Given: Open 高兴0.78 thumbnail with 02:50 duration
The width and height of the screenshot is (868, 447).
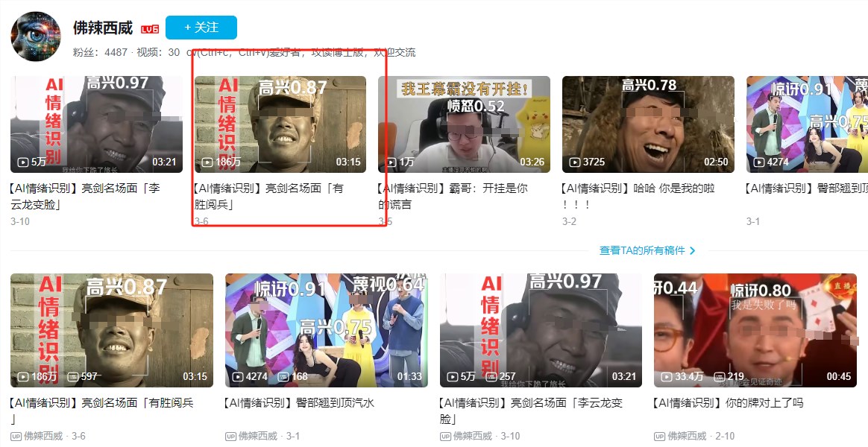Looking at the screenshot, I should pyautogui.click(x=648, y=124).
